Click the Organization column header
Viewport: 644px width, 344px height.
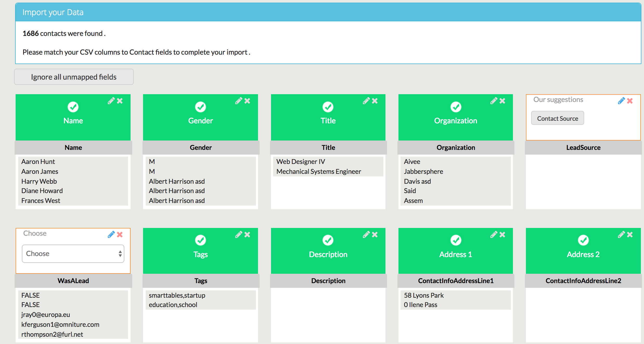tap(456, 148)
